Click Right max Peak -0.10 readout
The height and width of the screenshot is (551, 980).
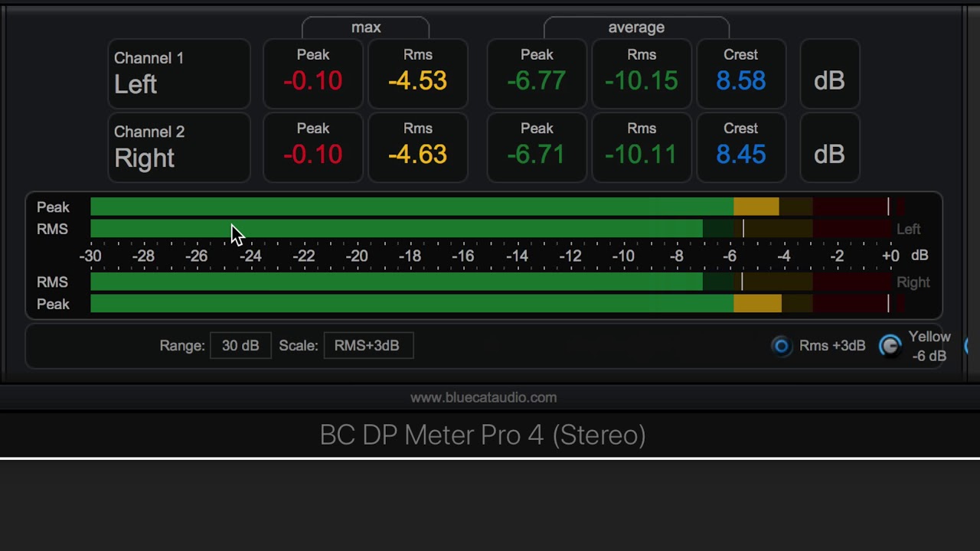click(313, 148)
